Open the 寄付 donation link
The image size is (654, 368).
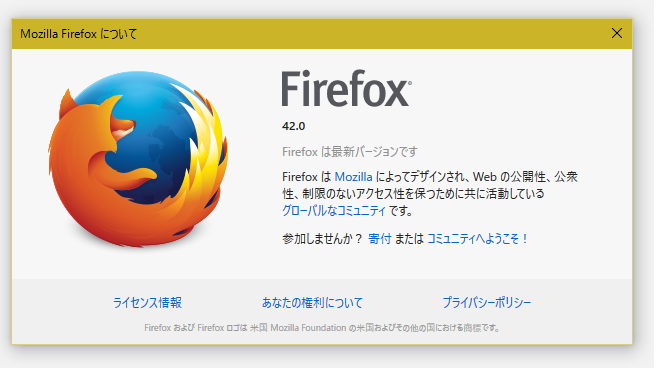click(x=380, y=239)
